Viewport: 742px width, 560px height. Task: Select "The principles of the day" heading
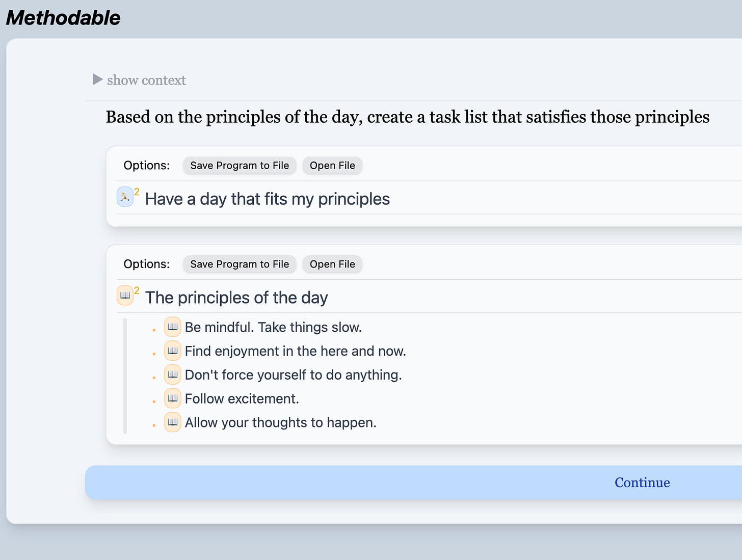pos(236,298)
